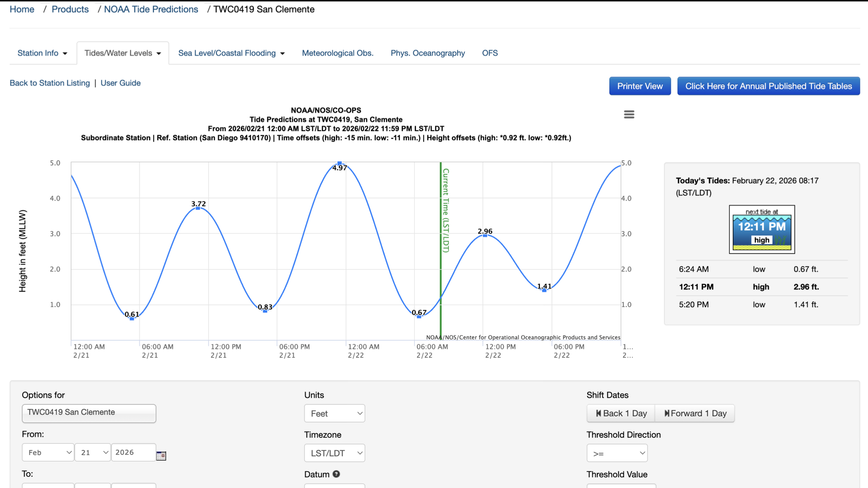
Task: Open the From date calendar picker icon
Action: 161,455
